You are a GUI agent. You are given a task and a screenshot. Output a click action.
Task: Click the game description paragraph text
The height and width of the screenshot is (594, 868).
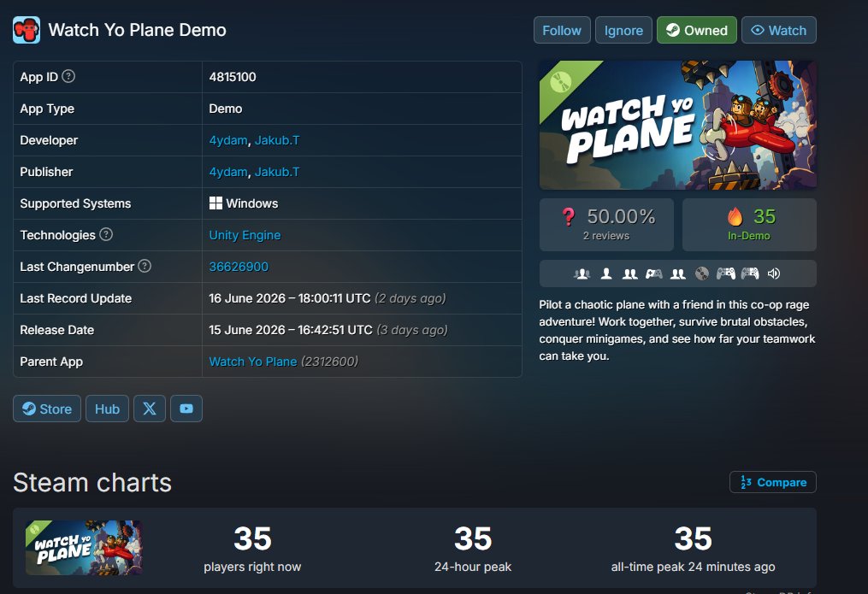677,330
